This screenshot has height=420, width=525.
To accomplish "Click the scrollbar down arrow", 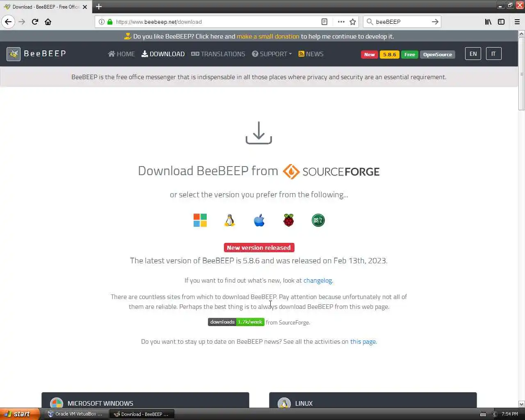I will (521, 404).
